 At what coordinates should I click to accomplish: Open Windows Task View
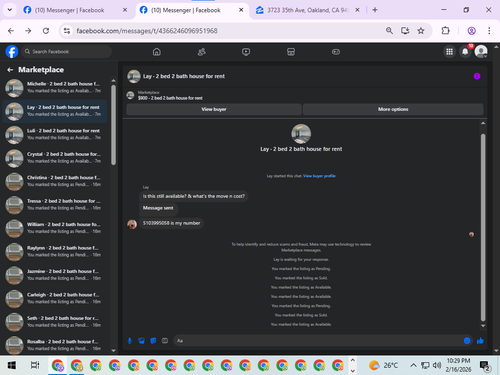[x=35, y=365]
